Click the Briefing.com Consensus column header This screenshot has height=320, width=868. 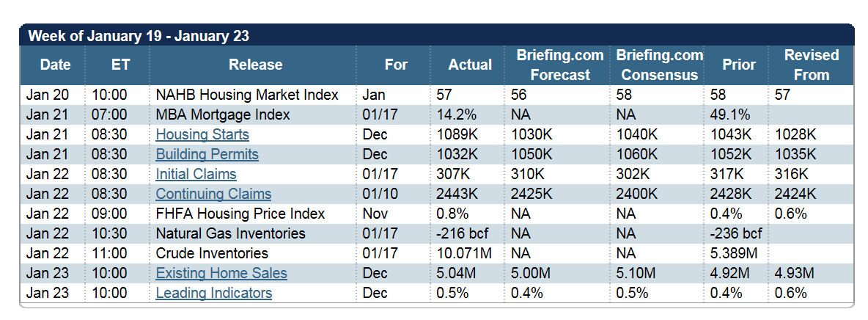(658, 65)
